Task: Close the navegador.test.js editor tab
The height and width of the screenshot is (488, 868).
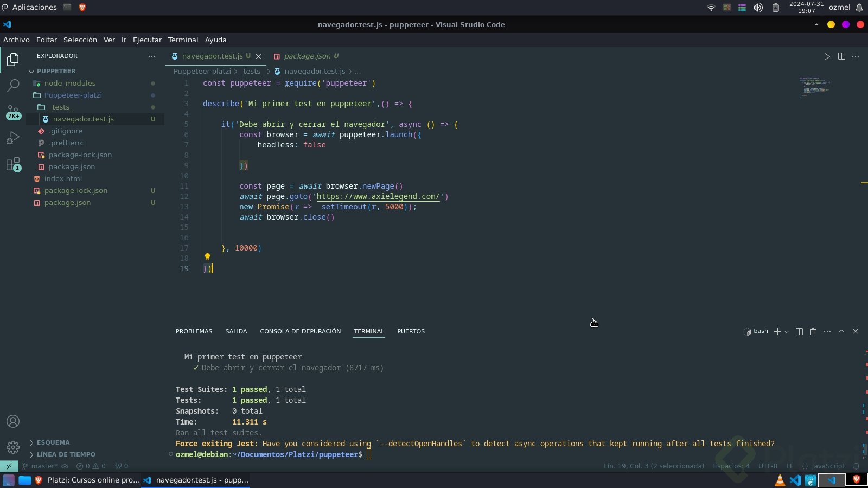Action: pyautogui.click(x=259, y=56)
